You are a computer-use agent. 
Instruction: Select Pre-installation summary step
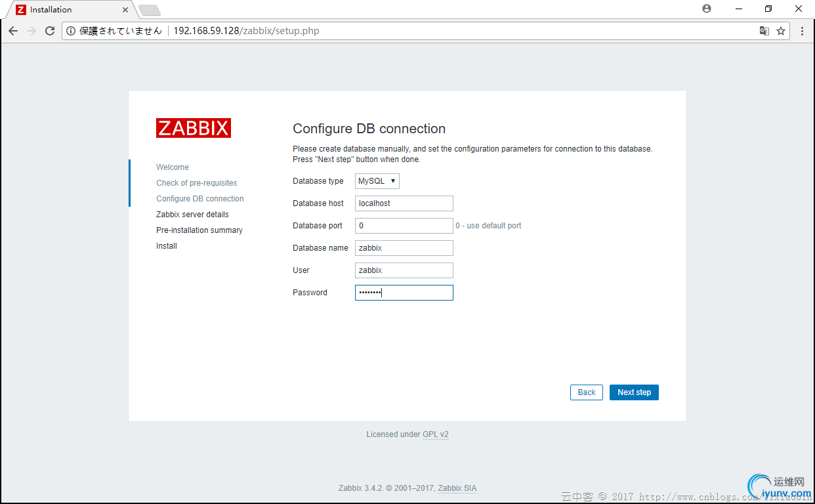pyautogui.click(x=199, y=230)
